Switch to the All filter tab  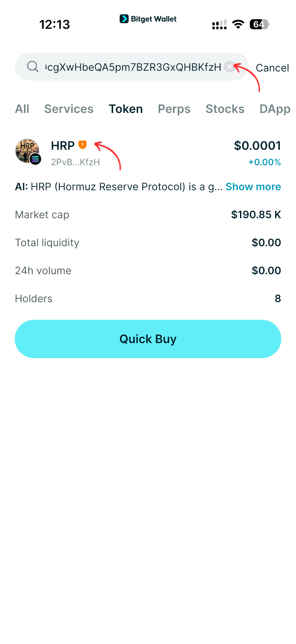[x=22, y=109]
